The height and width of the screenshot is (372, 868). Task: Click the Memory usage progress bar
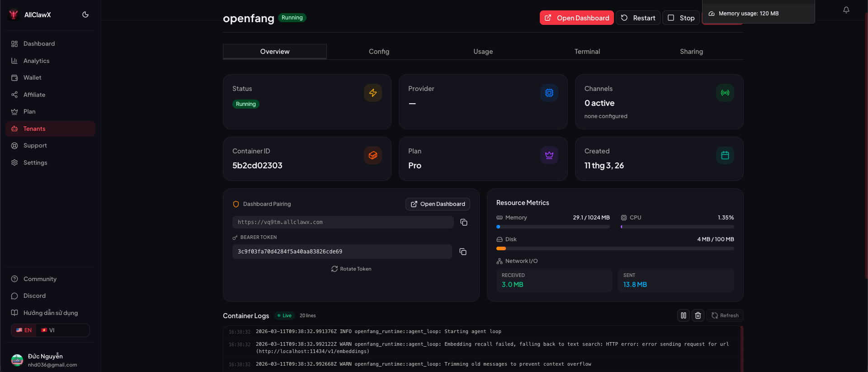(553, 227)
